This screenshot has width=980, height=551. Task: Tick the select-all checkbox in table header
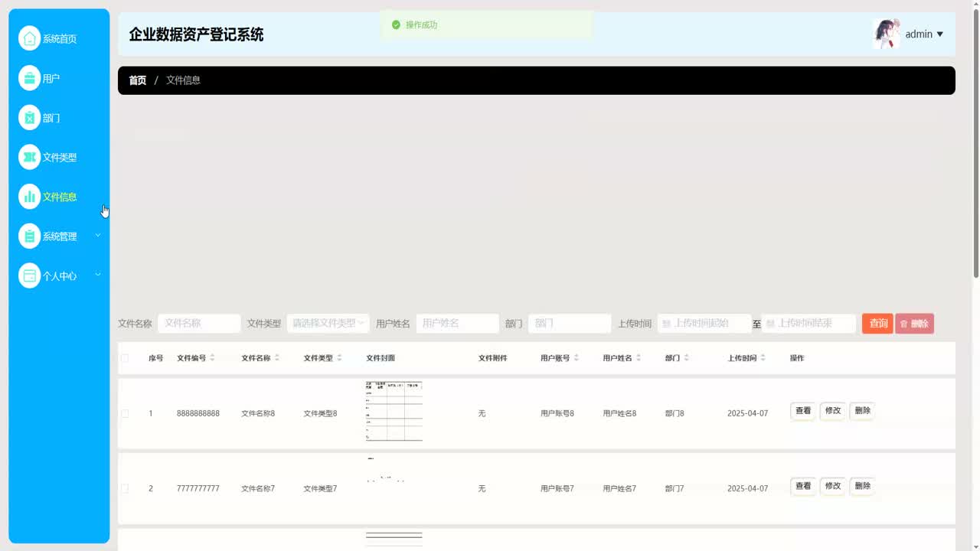pos(125,358)
